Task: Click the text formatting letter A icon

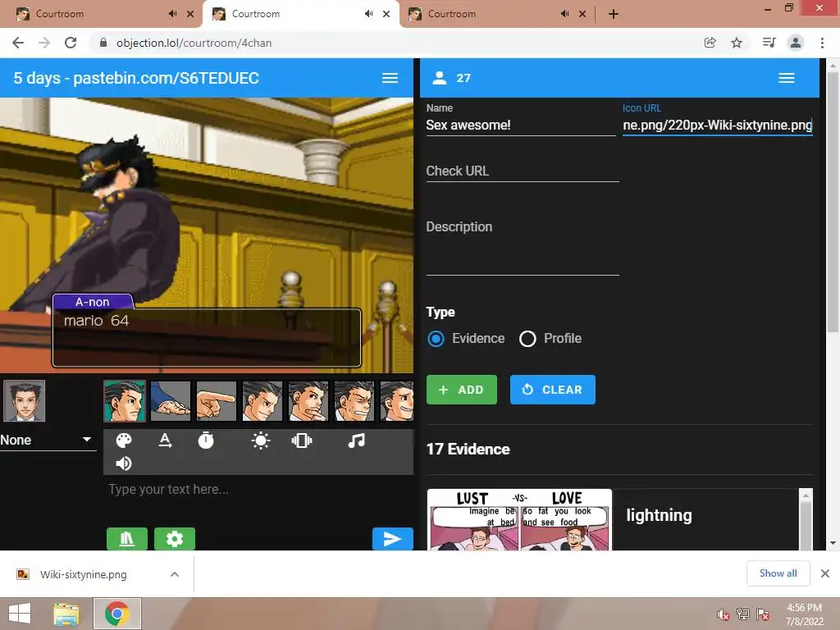Action: (x=165, y=441)
